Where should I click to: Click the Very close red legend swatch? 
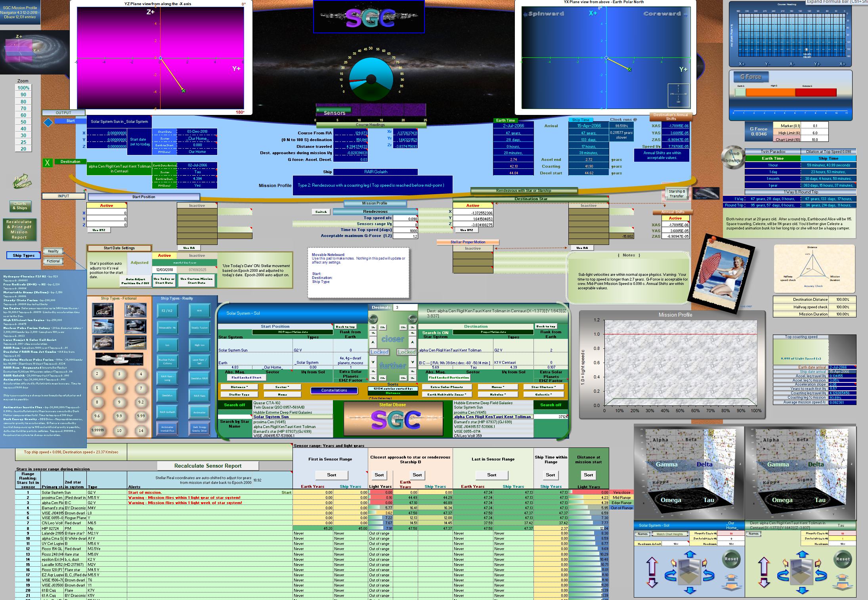(621, 493)
